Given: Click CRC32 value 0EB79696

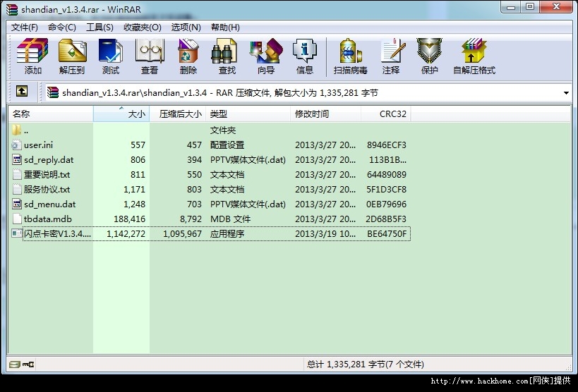Looking at the screenshot, I should [x=386, y=204].
